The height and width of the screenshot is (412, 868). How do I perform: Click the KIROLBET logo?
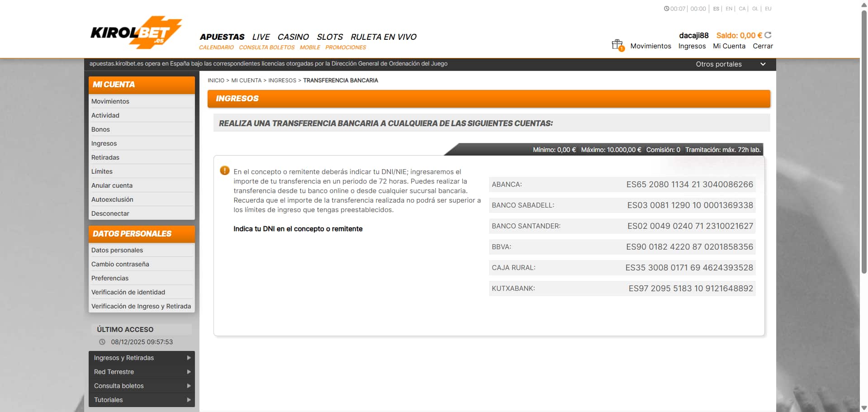pyautogui.click(x=134, y=32)
